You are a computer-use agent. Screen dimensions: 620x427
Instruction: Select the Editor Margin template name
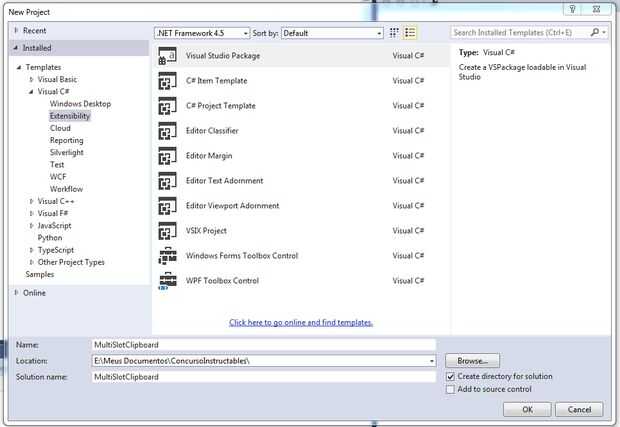[x=209, y=156]
